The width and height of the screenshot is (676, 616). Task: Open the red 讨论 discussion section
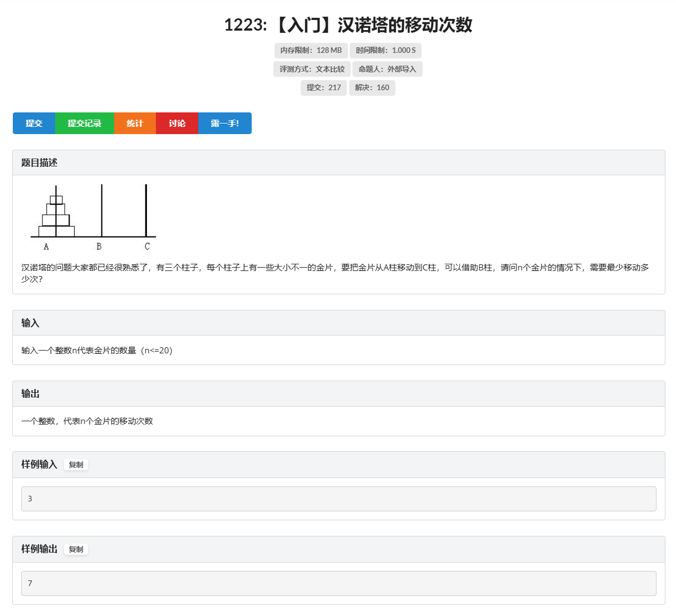coord(177,123)
